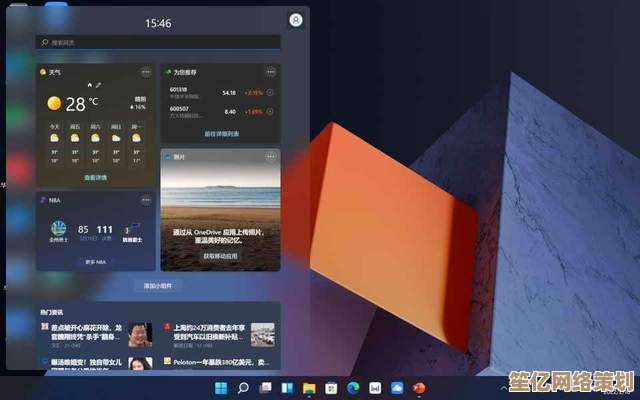Add stock 601318 to watchlist with plus icon

(x=271, y=93)
